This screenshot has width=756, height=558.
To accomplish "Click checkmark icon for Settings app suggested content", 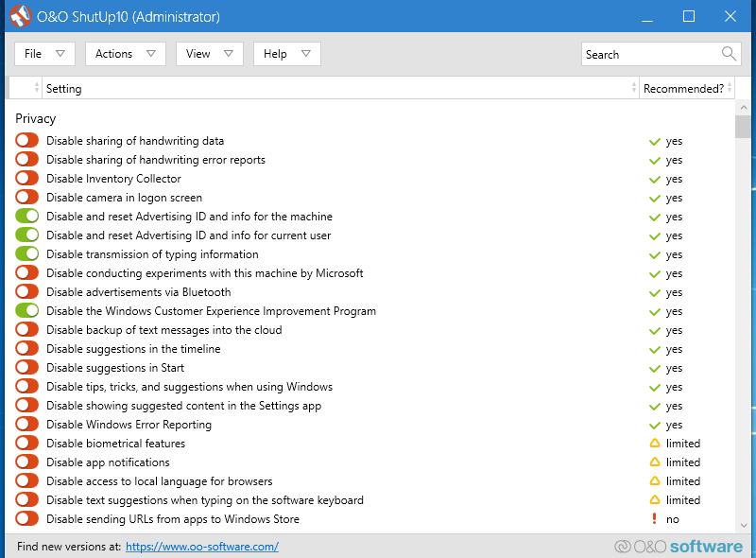I will tap(654, 407).
